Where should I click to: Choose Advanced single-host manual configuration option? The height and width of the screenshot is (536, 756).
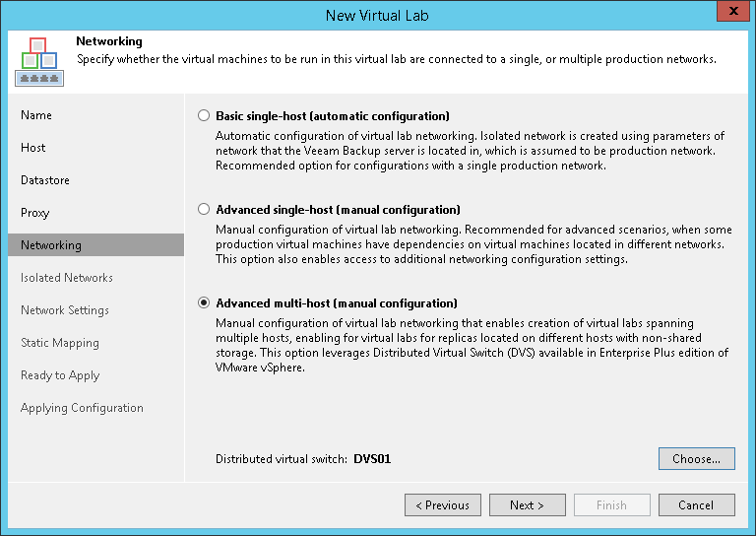coord(204,210)
